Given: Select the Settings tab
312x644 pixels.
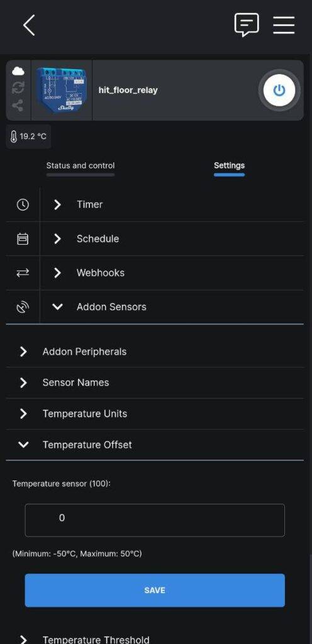Looking at the screenshot, I should click(229, 165).
